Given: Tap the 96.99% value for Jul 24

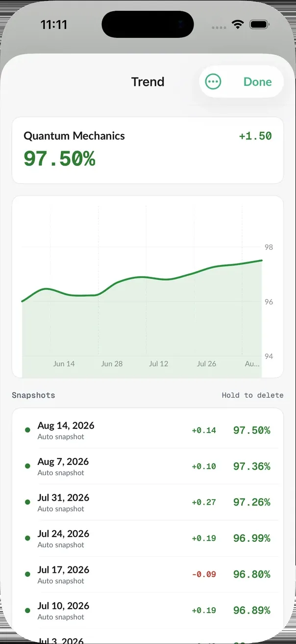Looking at the screenshot, I should (252, 538).
